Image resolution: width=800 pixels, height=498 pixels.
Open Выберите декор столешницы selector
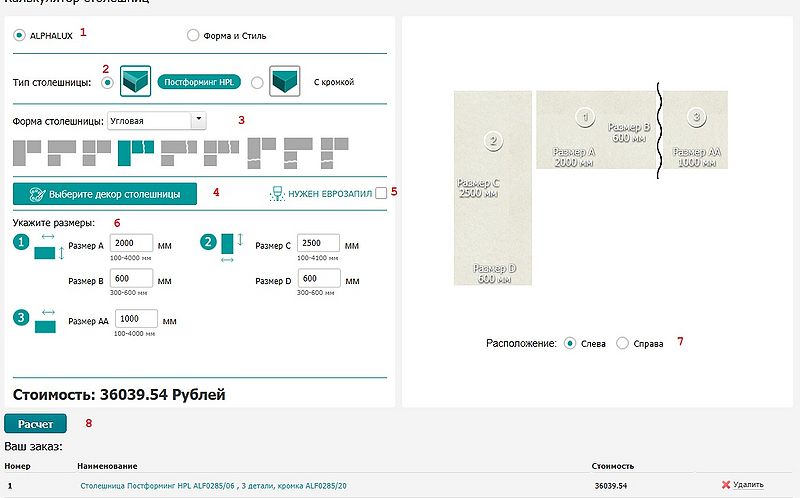pos(105,194)
